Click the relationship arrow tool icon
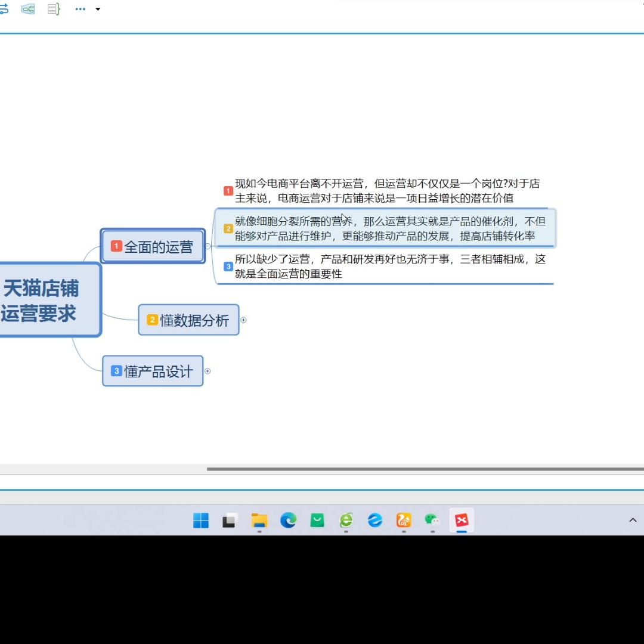 pos(4,8)
